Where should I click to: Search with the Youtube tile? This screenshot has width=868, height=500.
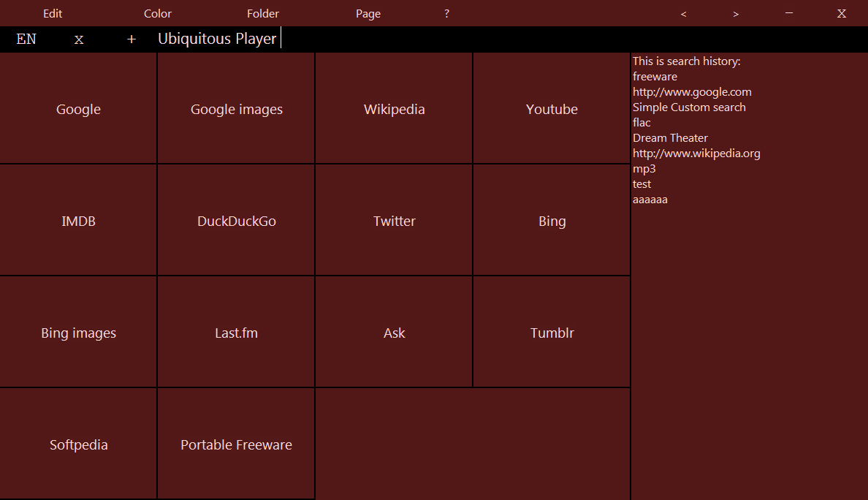pyautogui.click(x=552, y=108)
